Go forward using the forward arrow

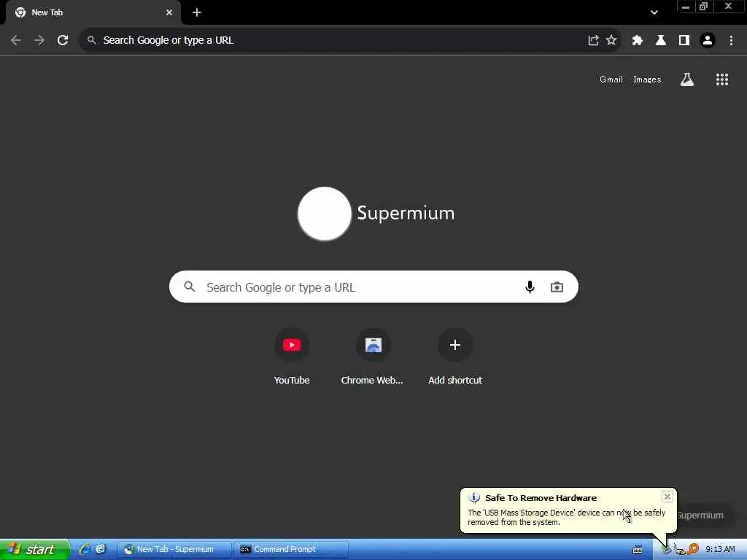coord(39,40)
